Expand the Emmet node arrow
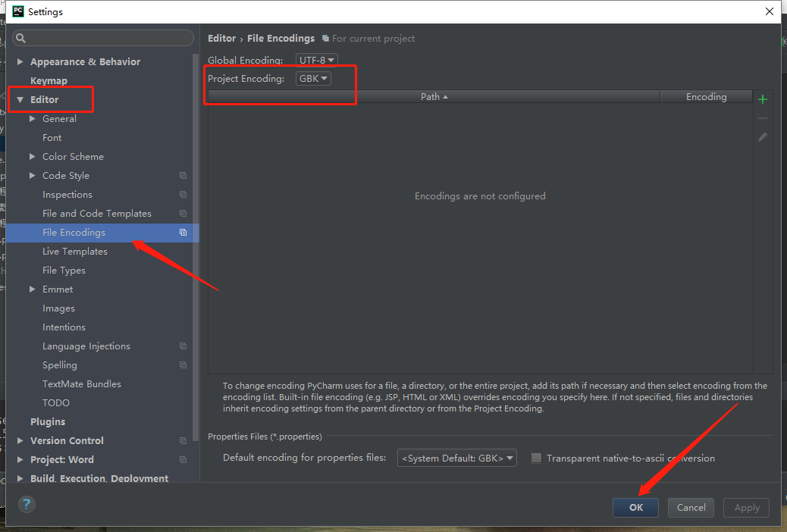787x532 pixels. coord(32,289)
